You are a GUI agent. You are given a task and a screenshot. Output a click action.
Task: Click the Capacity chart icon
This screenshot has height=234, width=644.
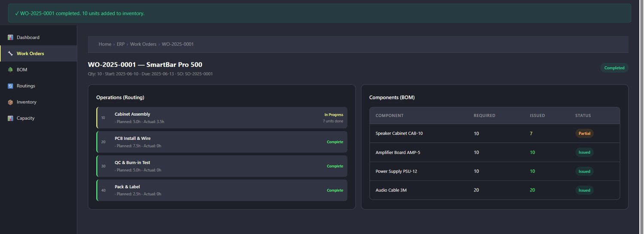pyautogui.click(x=10, y=118)
